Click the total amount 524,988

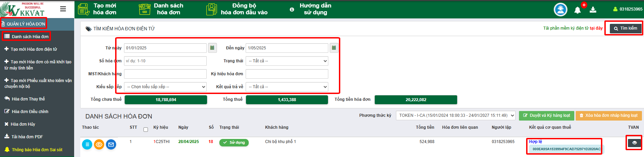[427, 142]
